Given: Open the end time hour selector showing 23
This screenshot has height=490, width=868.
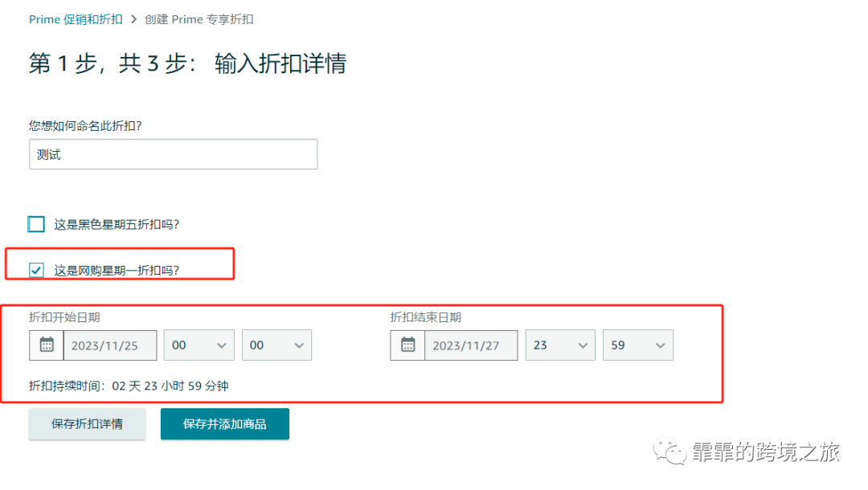Looking at the screenshot, I should tap(560, 345).
